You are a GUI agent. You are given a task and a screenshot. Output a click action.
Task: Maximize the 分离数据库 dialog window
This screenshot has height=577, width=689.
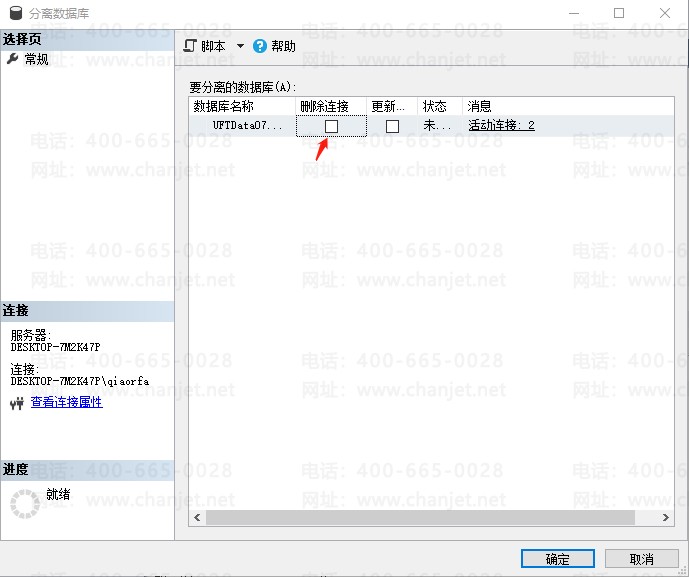(619, 13)
